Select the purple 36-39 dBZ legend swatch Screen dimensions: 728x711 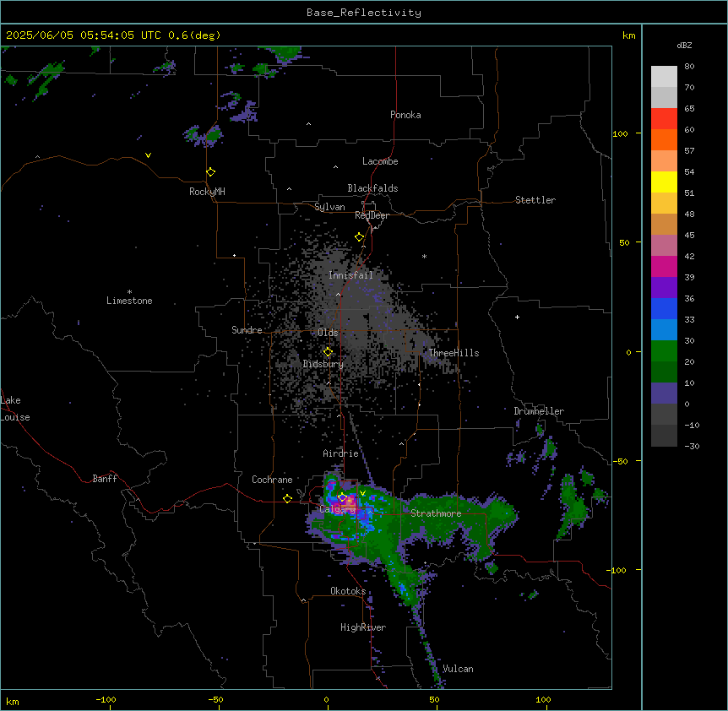664,288
